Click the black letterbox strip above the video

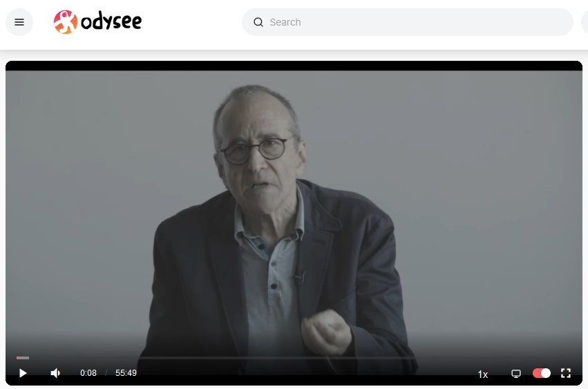[x=294, y=66]
